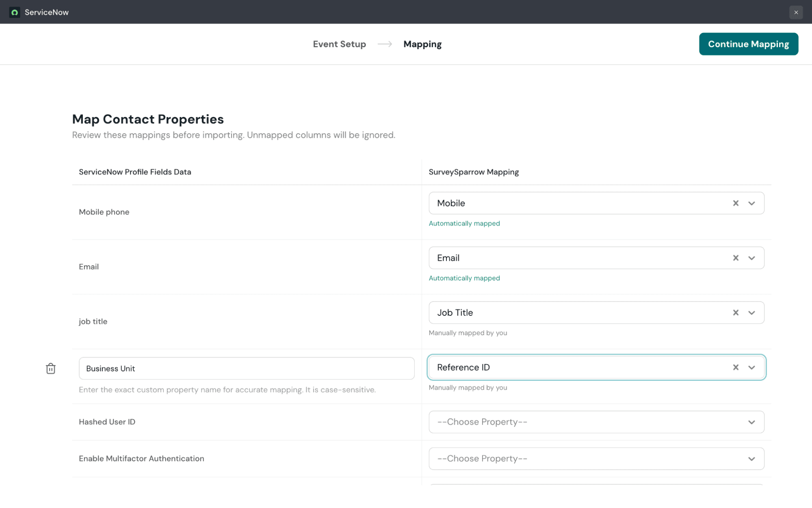Click the job title field label
This screenshot has height=508, width=812.
click(93, 321)
